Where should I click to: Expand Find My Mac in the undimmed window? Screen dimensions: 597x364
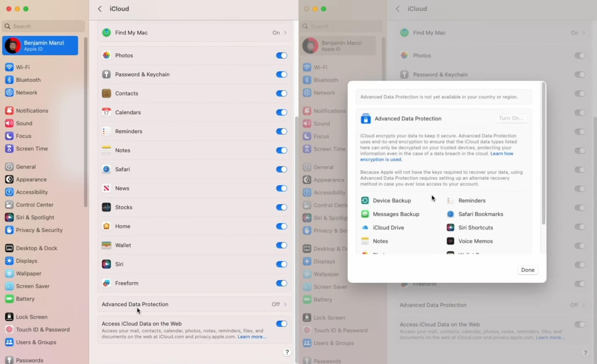click(x=194, y=32)
